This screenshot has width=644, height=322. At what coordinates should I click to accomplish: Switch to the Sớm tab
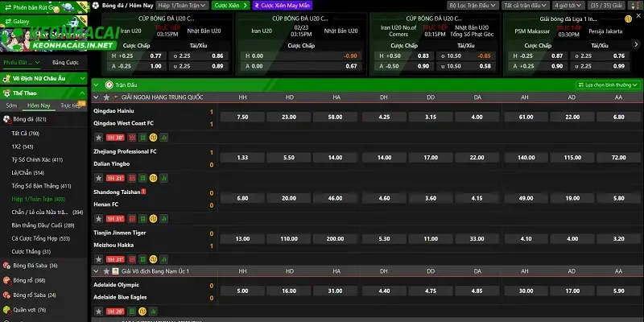click(11, 105)
